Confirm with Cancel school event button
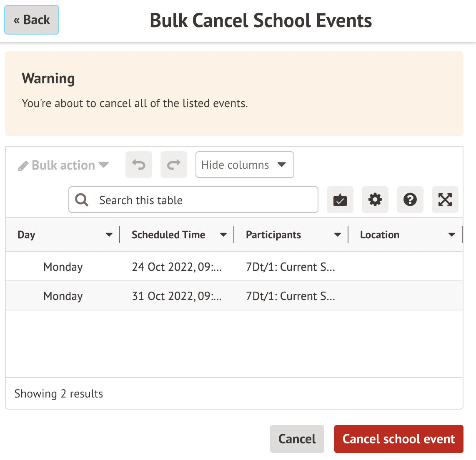This screenshot has height=460, width=476. 399,439
